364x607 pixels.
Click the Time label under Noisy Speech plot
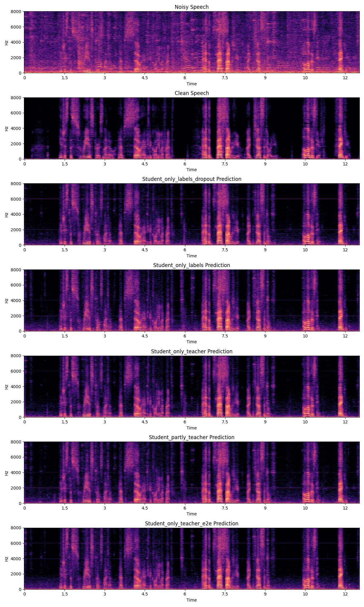click(x=191, y=84)
